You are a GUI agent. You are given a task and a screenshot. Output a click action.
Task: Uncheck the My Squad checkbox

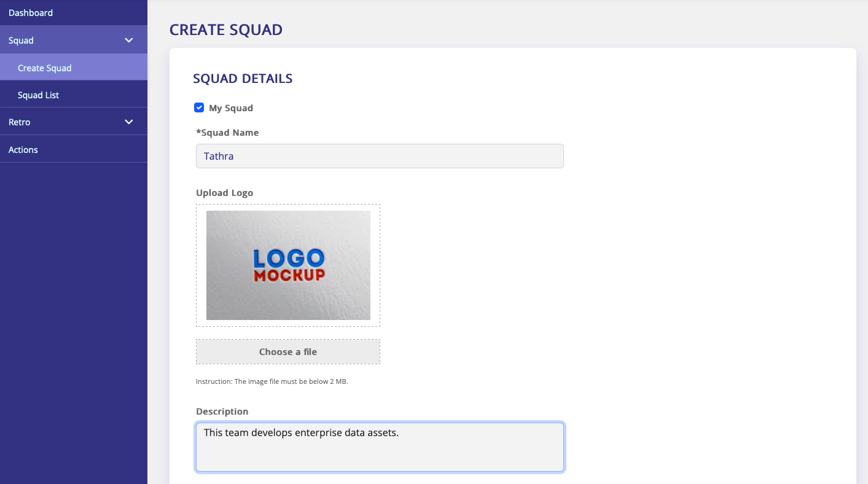pos(199,107)
